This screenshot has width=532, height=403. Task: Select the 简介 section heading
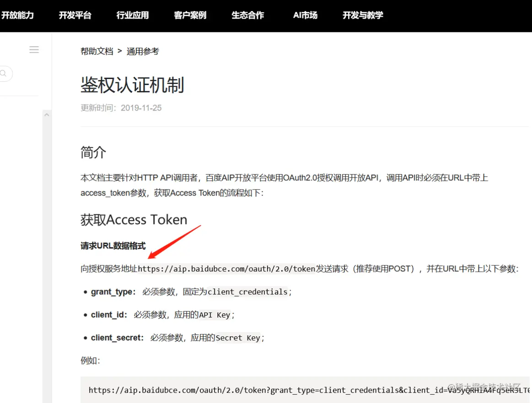tap(93, 152)
